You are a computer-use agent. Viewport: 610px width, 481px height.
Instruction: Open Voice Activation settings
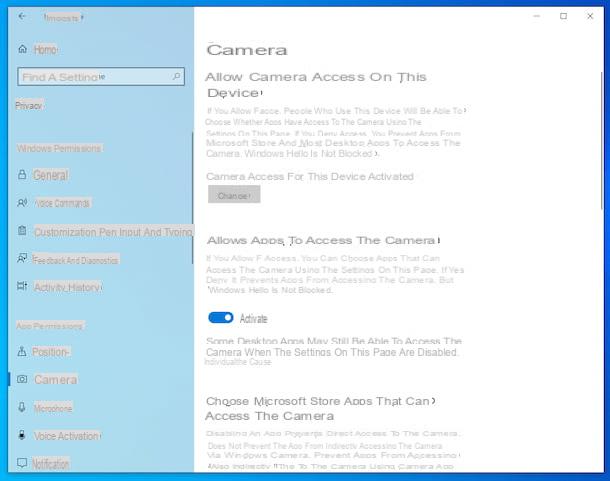point(67,436)
